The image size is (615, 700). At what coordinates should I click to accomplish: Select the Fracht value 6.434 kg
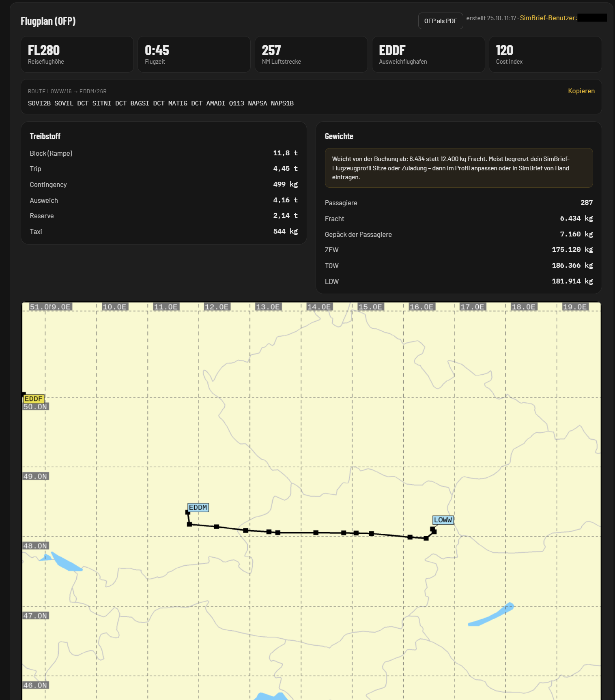pos(576,218)
